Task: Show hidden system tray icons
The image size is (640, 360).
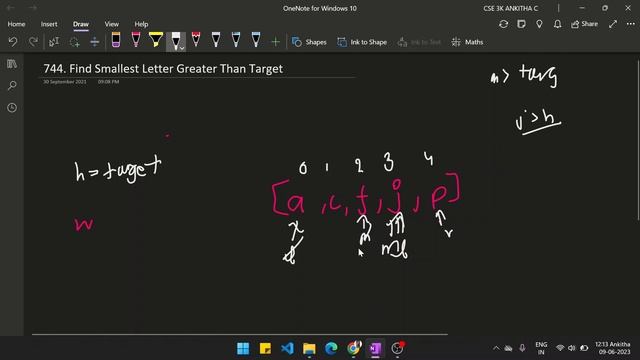Action: coord(496,348)
